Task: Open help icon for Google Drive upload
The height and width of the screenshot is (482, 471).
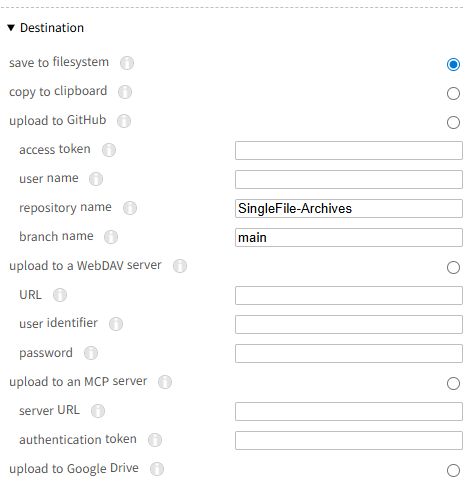Action: pos(157,469)
